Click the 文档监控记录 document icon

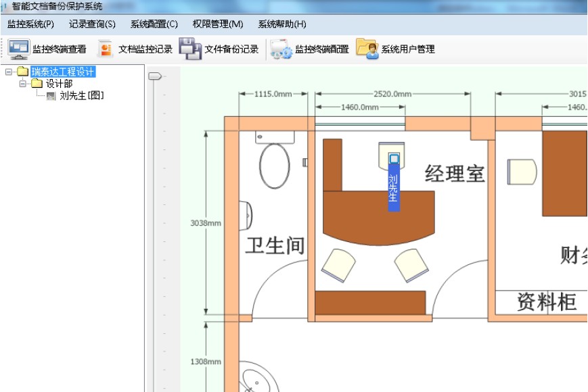(106, 49)
